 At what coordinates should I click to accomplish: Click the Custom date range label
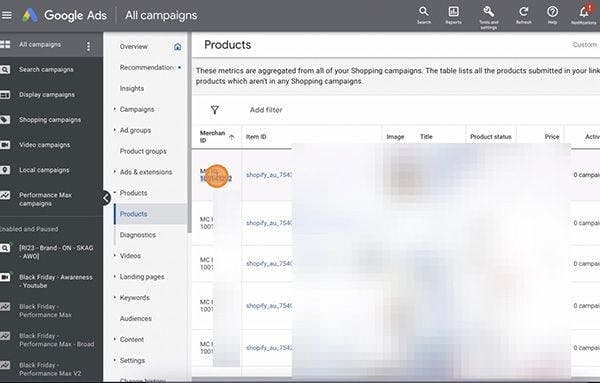tap(585, 45)
